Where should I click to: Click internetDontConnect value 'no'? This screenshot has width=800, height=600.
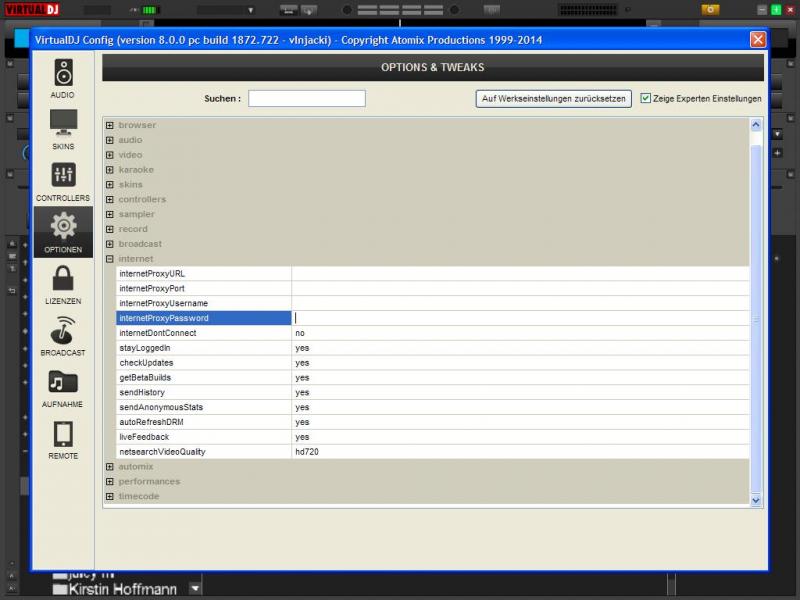300,333
